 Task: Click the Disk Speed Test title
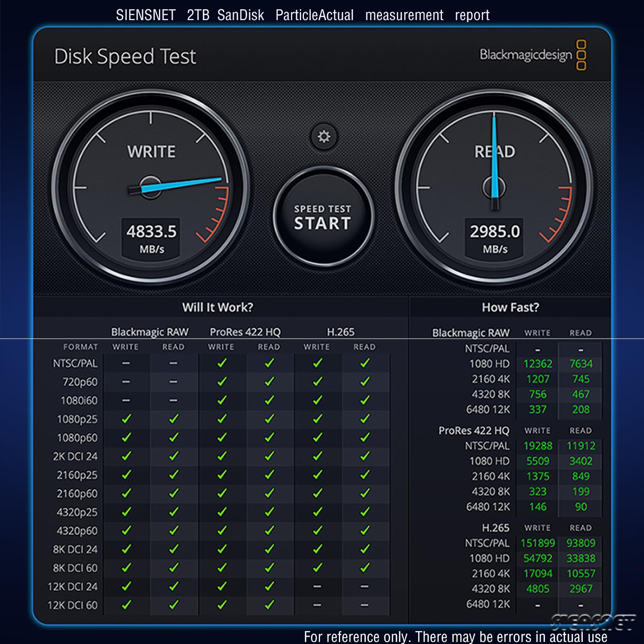125,56
